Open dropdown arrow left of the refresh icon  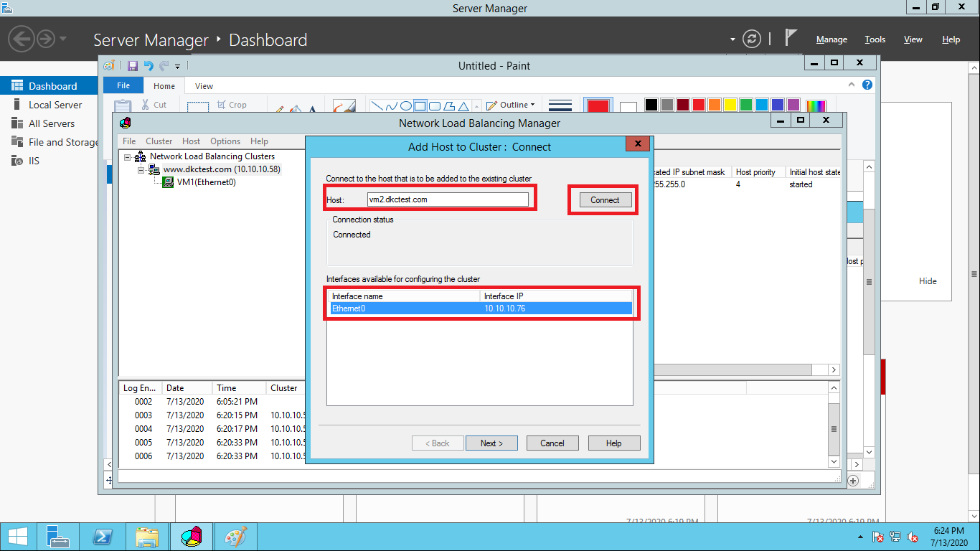pyautogui.click(x=732, y=39)
